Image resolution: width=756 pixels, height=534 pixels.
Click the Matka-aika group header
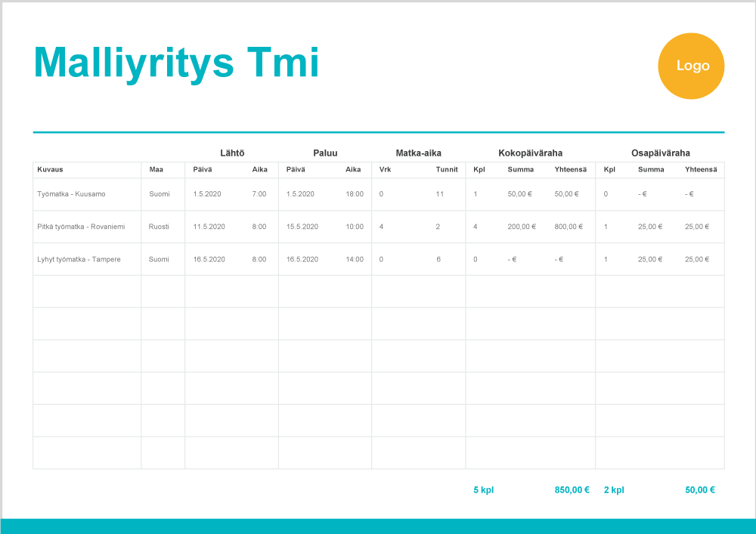[x=418, y=153]
